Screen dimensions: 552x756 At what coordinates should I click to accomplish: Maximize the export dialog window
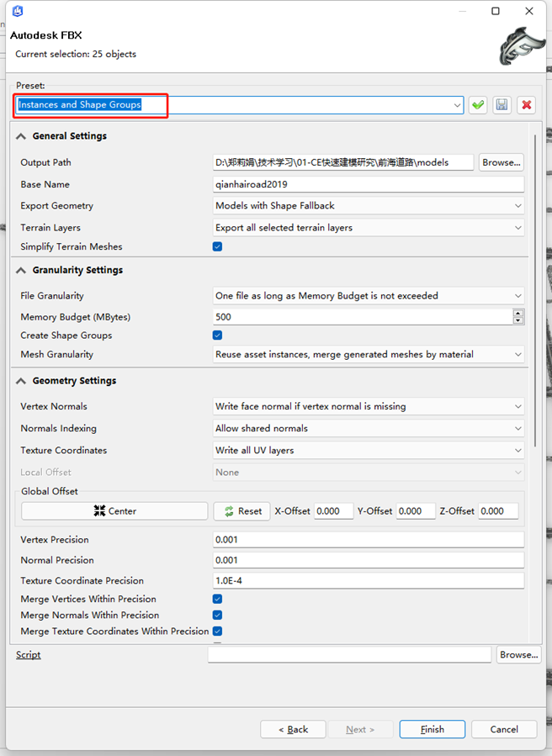(x=496, y=11)
